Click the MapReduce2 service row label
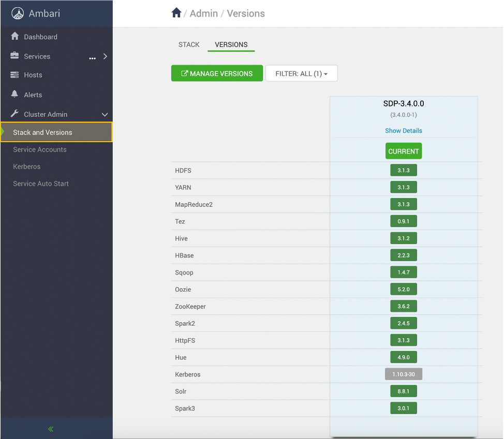This screenshot has width=504, height=439. pos(194,205)
